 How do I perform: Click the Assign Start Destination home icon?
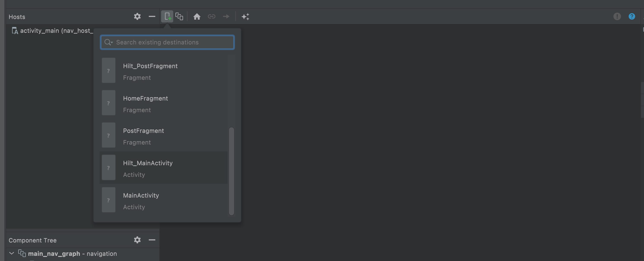[x=197, y=16]
